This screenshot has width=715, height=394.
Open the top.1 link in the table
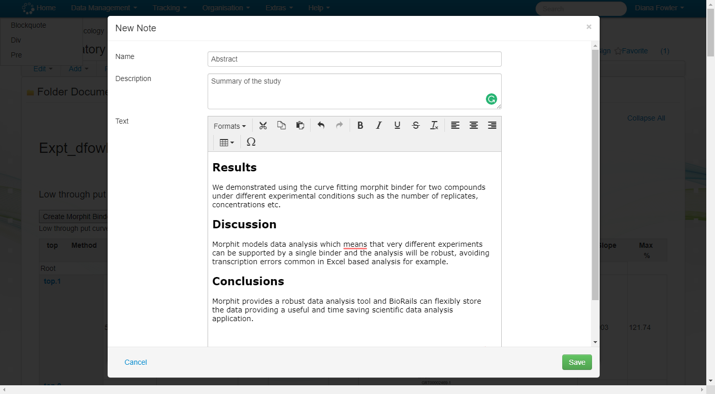[x=52, y=281]
